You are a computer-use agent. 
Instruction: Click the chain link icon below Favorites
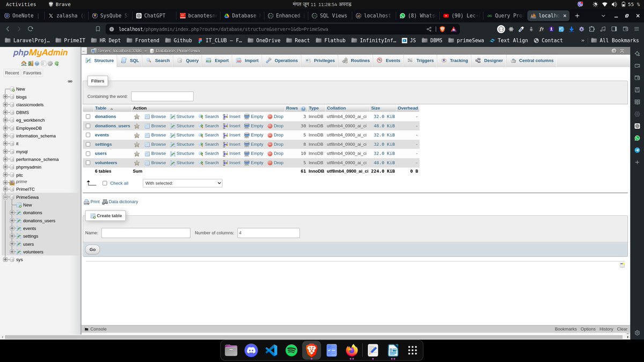point(70,81)
